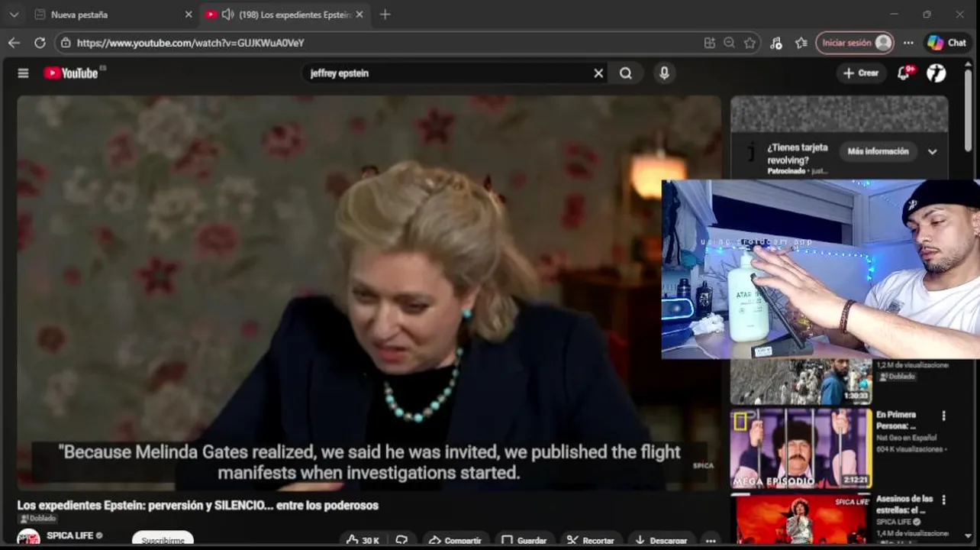This screenshot has width=980, height=550.
Task: Click the Nat Geo en Español channel text
Action: click(x=906, y=438)
